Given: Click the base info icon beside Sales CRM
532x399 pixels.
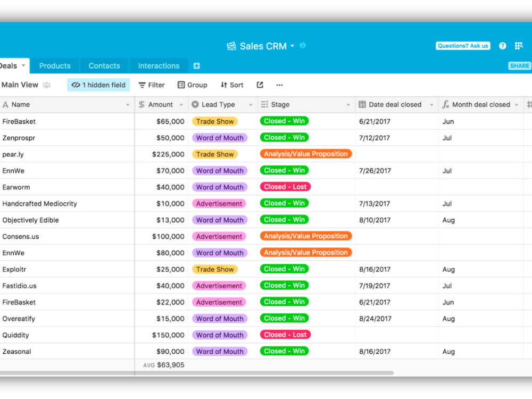Looking at the screenshot, I should coord(303,45).
